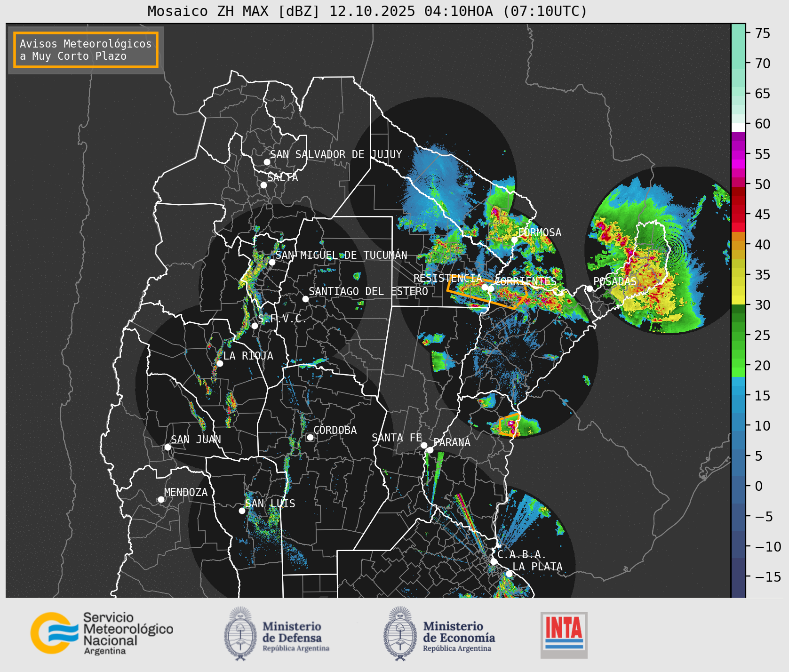
Task: Select the white city dot for Córdoba
Action: pyautogui.click(x=310, y=437)
